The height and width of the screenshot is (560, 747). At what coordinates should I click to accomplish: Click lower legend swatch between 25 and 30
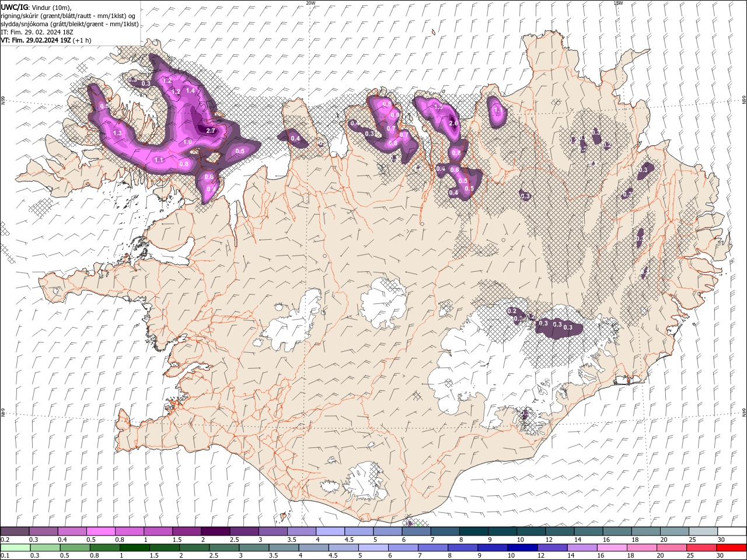click(x=701, y=548)
